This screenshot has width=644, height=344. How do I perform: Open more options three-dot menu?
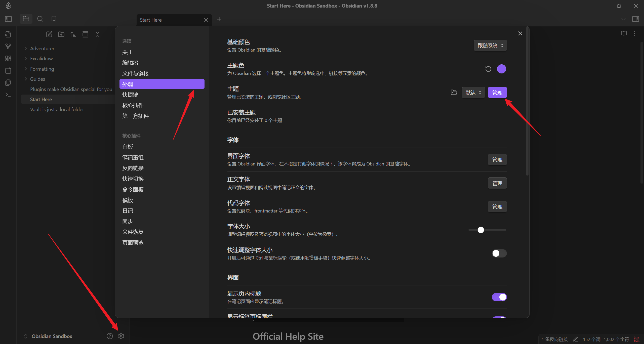coord(634,33)
